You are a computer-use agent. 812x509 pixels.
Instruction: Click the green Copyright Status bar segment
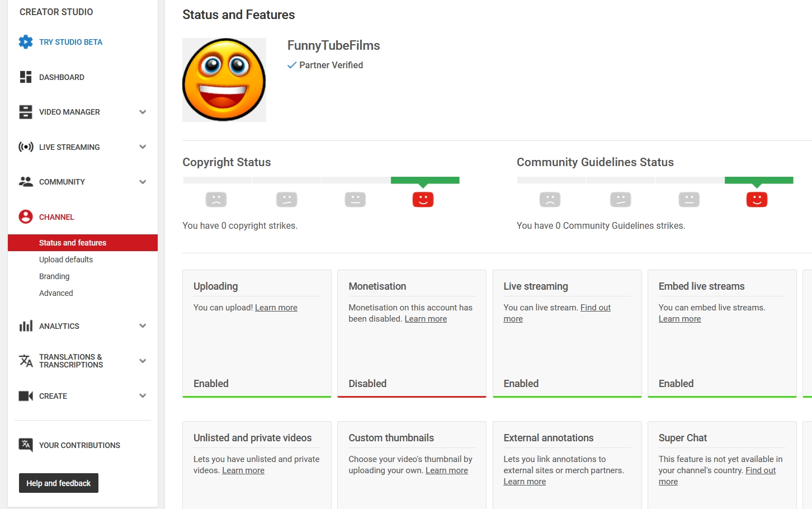(425, 180)
